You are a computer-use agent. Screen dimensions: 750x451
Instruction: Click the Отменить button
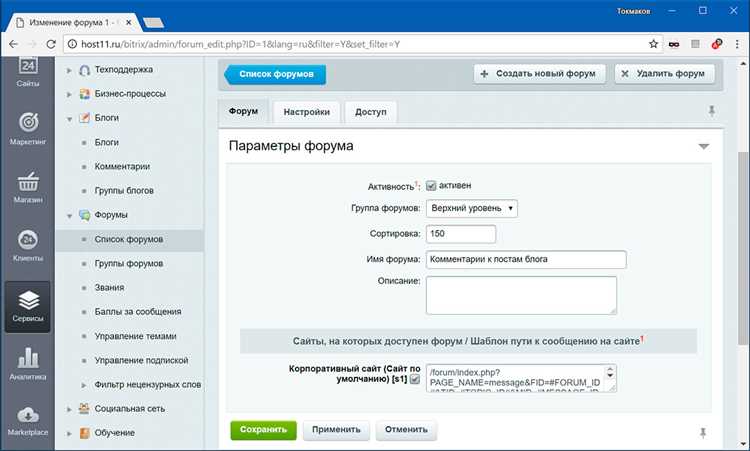click(406, 429)
